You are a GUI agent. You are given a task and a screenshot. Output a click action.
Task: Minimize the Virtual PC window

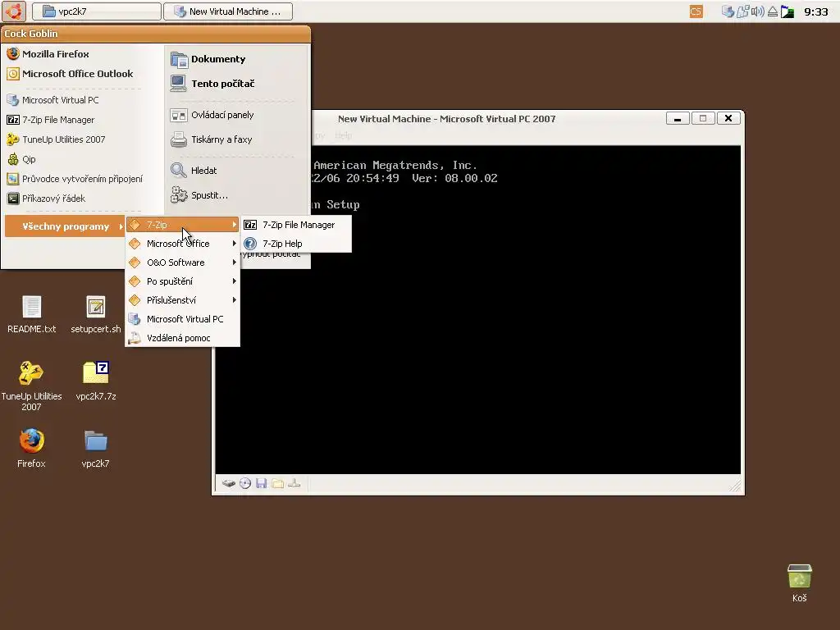[677, 118]
